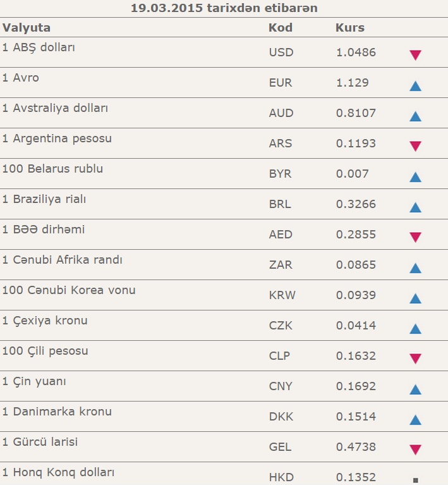This screenshot has height=485, width=448.
Task: Click the red down arrow for GEL
Action: tap(415, 450)
